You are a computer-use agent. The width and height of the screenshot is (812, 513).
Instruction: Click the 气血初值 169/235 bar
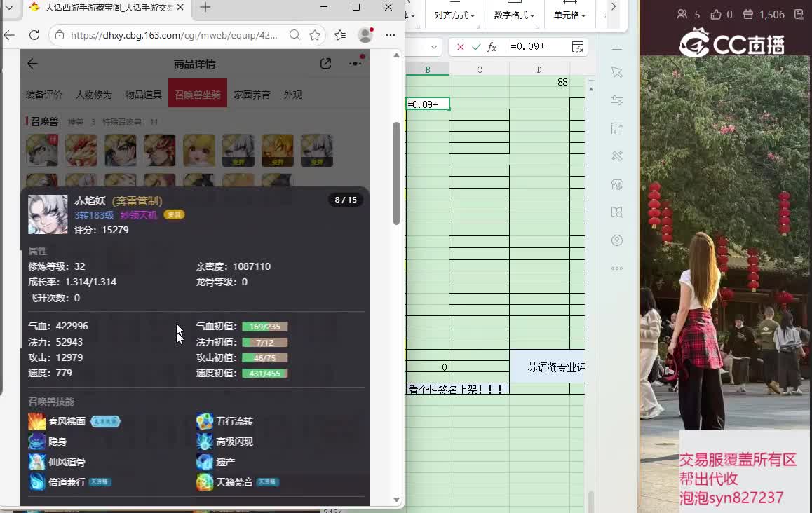click(264, 327)
